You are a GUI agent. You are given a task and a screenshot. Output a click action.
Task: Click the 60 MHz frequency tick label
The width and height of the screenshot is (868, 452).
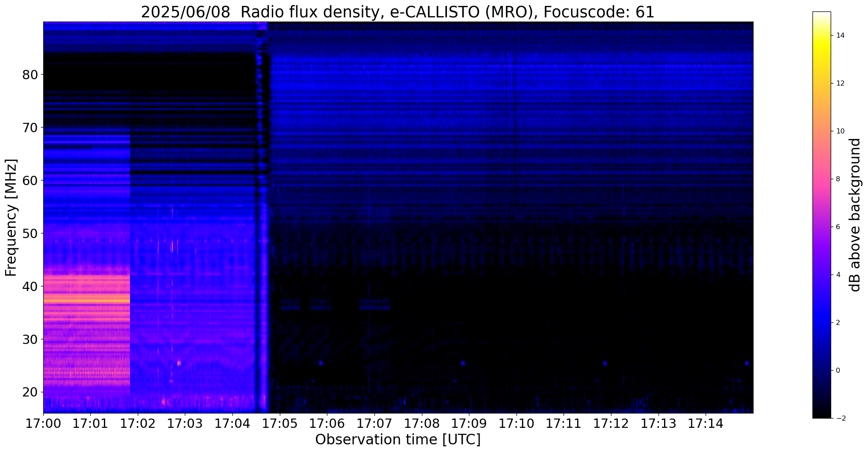click(30, 180)
